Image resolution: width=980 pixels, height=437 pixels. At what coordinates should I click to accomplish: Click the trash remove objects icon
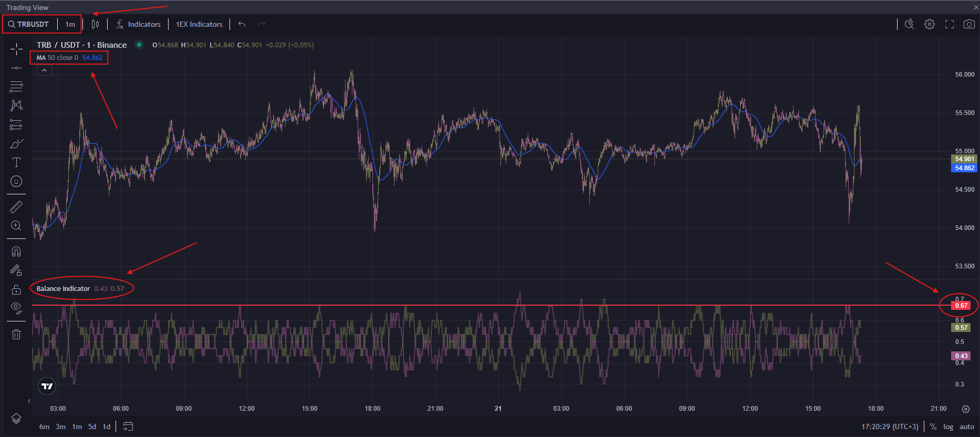[x=16, y=334]
